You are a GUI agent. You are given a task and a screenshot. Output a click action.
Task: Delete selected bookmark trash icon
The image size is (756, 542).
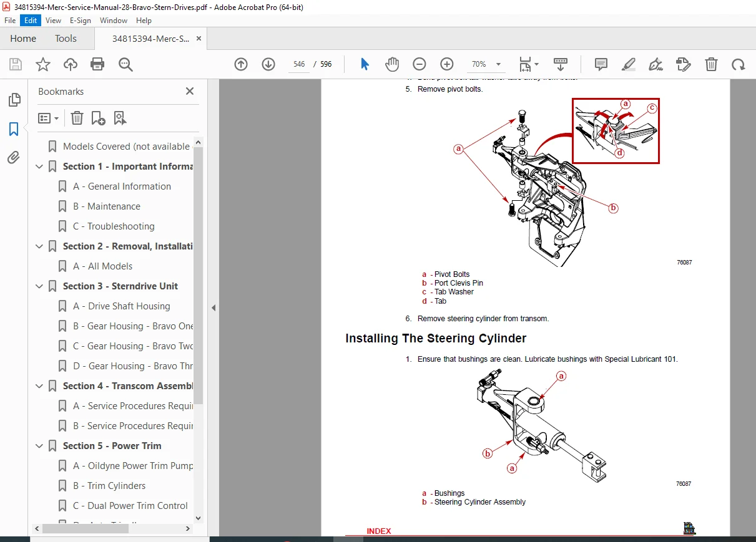(x=77, y=118)
